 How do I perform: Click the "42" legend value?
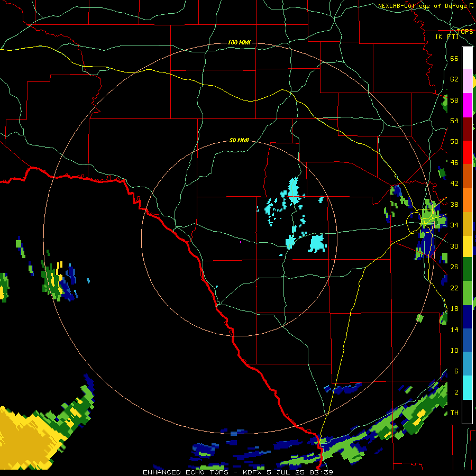tap(454, 184)
